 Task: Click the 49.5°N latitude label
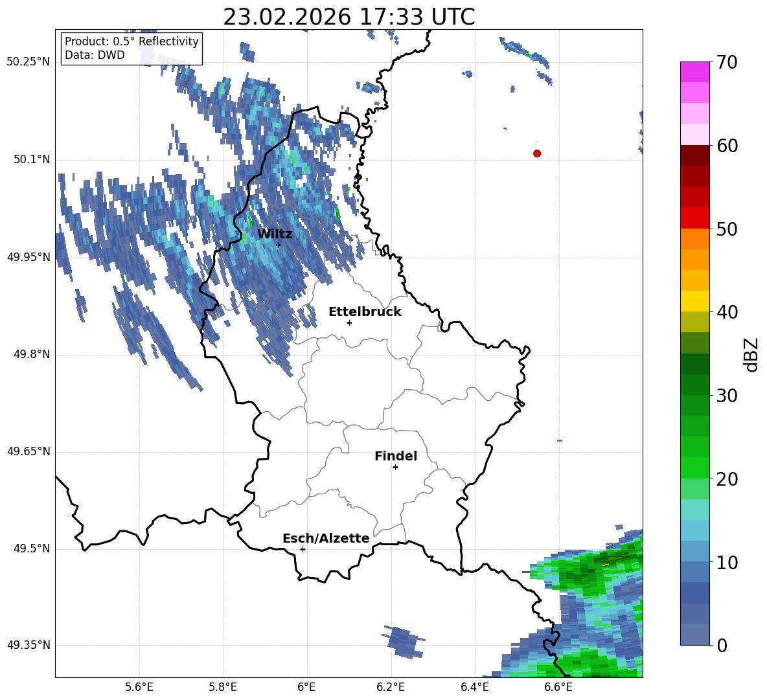[x=32, y=548]
